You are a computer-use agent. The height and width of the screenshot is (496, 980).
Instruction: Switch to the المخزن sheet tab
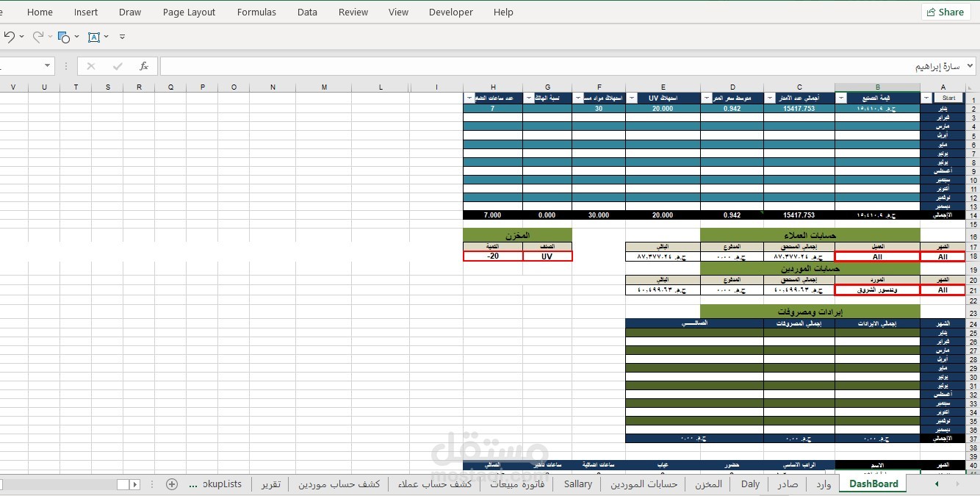pyautogui.click(x=709, y=484)
